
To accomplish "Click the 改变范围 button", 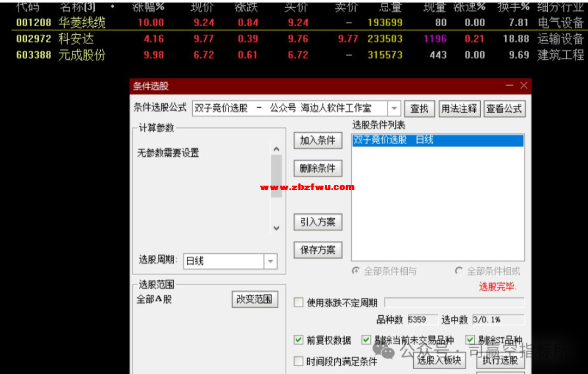I will tap(255, 299).
